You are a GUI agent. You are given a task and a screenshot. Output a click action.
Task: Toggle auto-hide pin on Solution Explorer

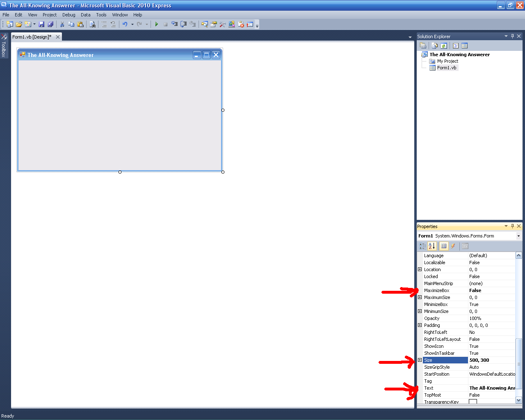[x=512, y=37]
